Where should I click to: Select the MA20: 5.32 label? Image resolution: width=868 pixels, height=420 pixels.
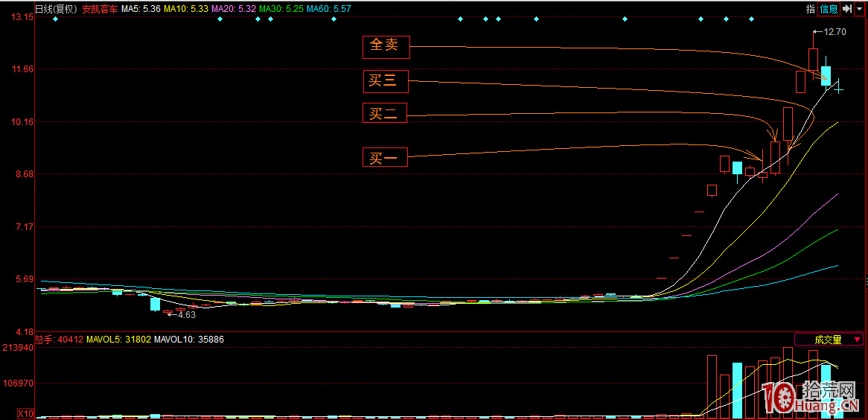(234, 8)
